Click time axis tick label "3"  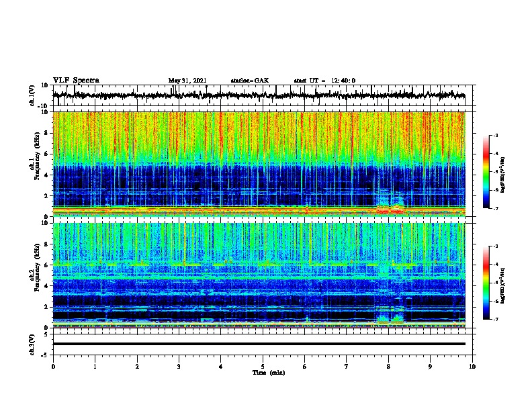pos(179,367)
